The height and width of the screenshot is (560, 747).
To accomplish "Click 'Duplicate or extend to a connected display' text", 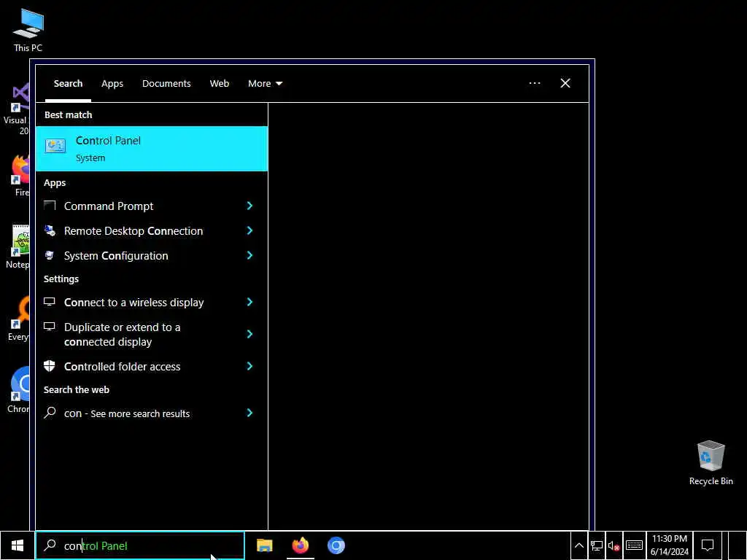I will (122, 334).
